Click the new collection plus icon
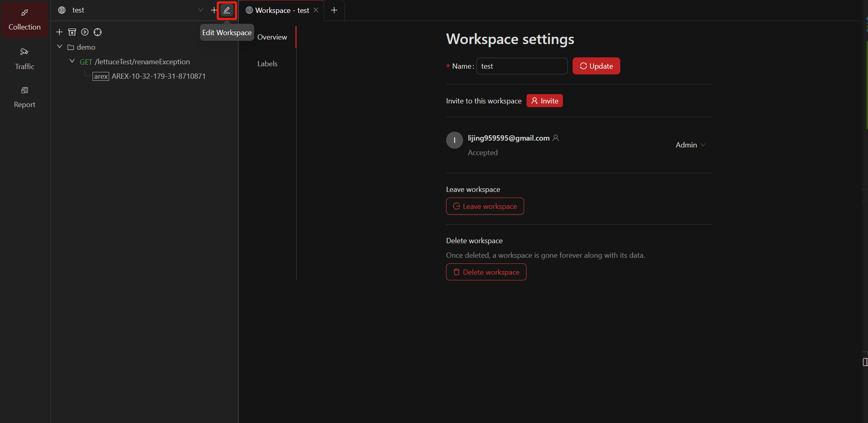Image resolution: width=868 pixels, height=423 pixels. [59, 32]
